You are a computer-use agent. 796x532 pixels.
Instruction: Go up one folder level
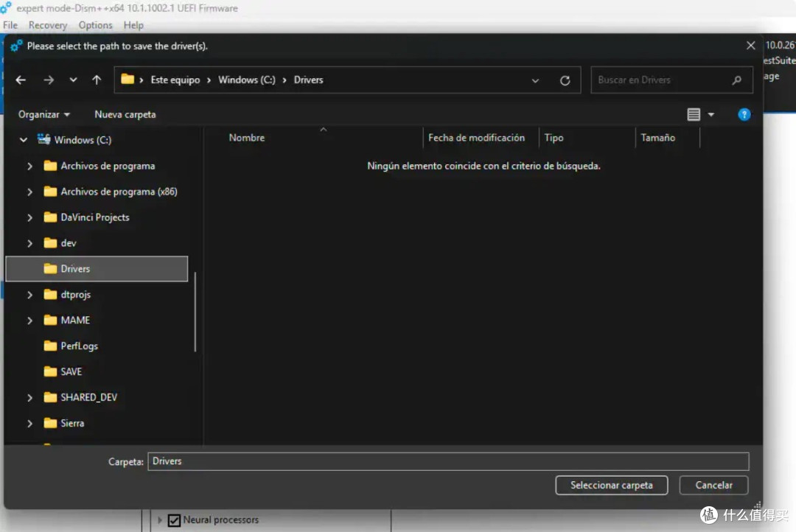click(96, 80)
